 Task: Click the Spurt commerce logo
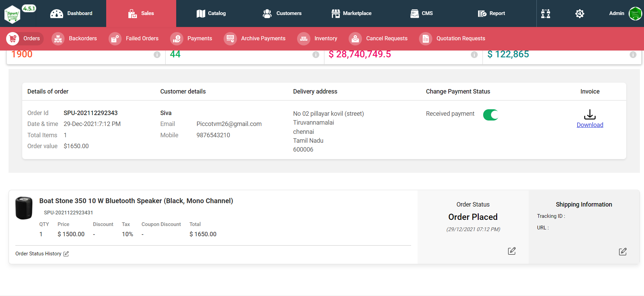pyautogui.click(x=12, y=14)
